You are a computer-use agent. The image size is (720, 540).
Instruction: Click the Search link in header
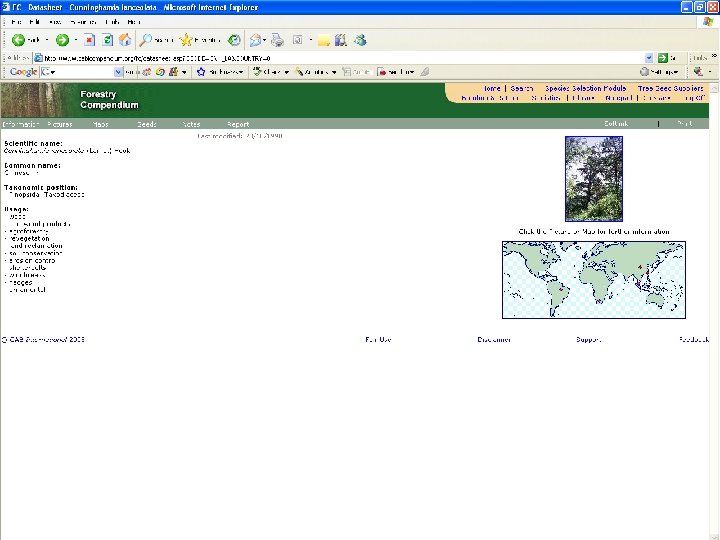click(522, 88)
